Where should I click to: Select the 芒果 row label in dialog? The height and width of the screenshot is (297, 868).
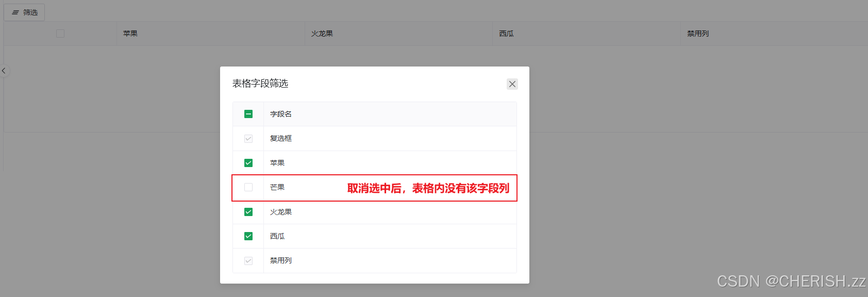coord(277,187)
